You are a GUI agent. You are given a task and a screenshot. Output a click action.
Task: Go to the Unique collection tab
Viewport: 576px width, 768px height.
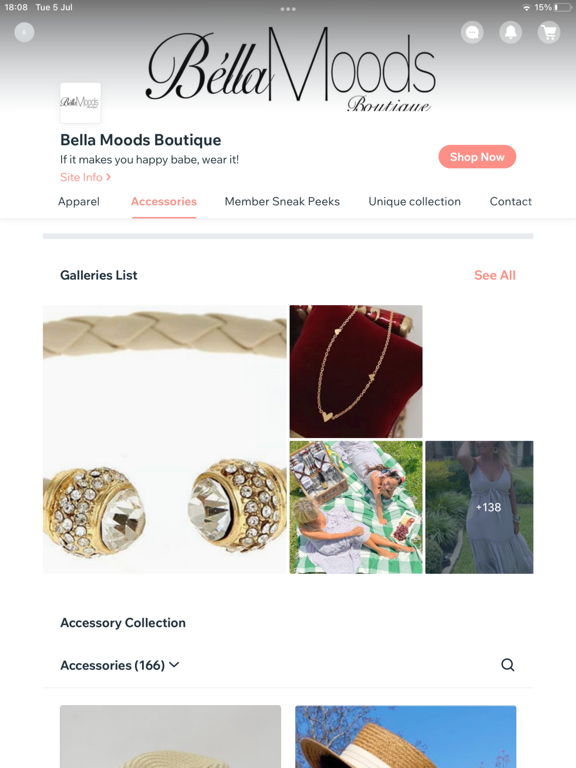(414, 201)
